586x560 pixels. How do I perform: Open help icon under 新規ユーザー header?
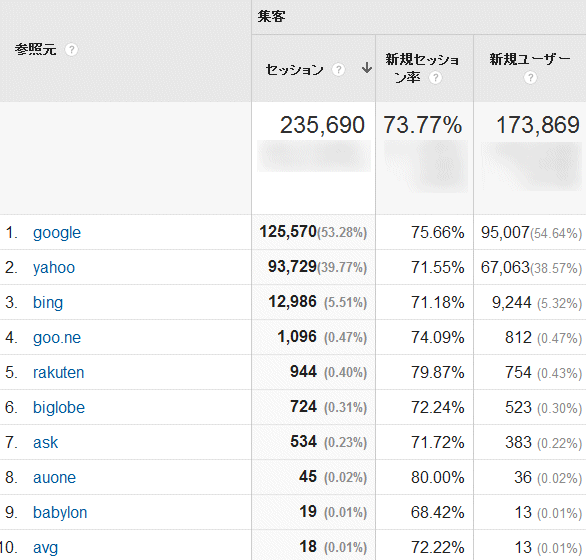[530, 78]
